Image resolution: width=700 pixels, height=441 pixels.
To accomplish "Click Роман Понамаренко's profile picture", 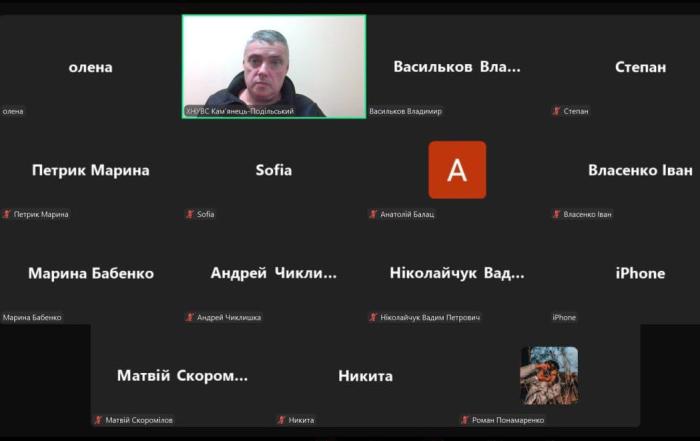I will pos(549,375).
